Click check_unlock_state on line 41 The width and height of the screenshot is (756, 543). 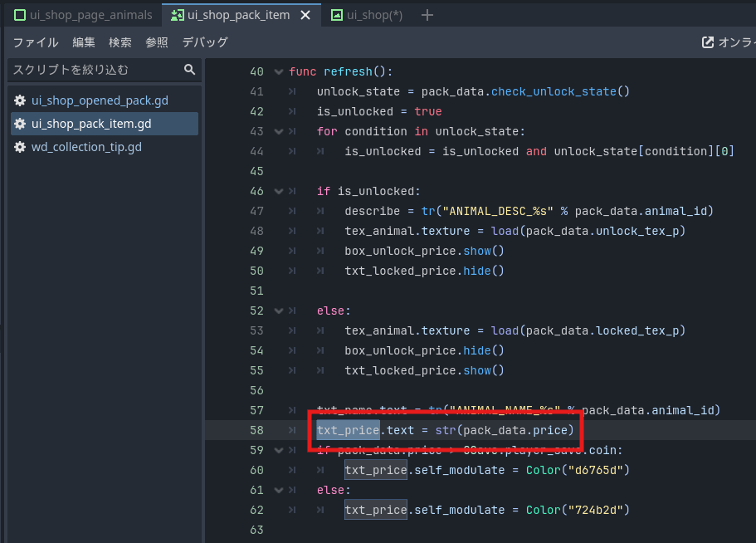(554, 91)
